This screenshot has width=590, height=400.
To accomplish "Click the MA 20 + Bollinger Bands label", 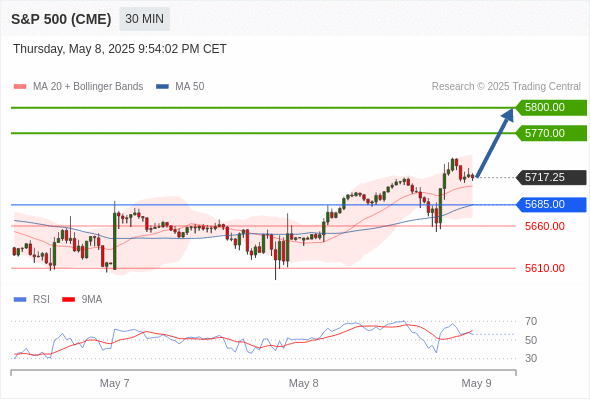I will [88, 87].
